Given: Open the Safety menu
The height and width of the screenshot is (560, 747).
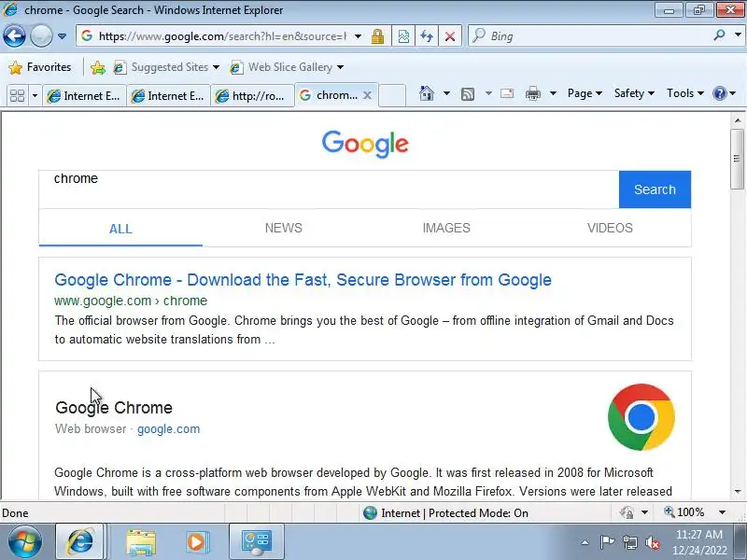Looking at the screenshot, I should (634, 93).
